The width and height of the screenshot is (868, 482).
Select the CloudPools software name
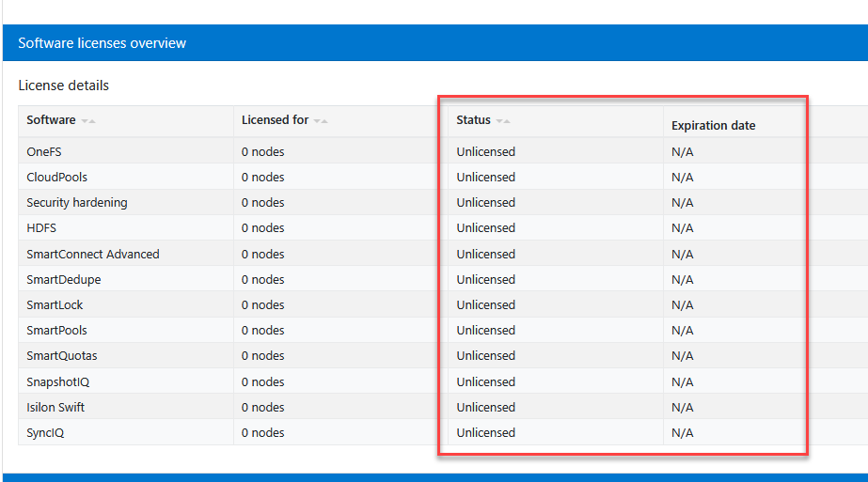57,177
